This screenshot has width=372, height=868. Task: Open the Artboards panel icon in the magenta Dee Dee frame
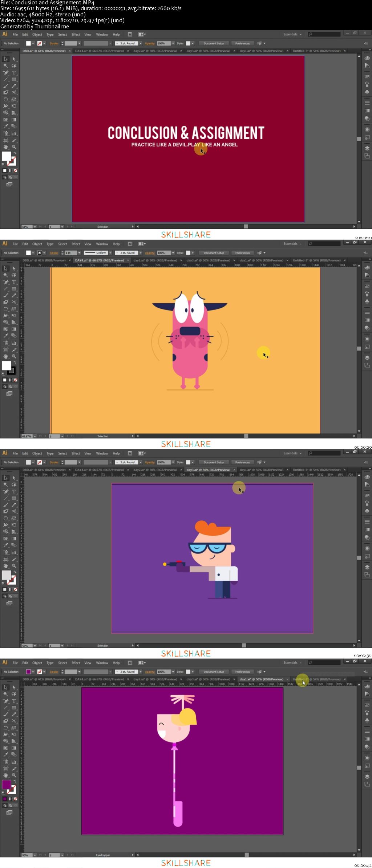click(x=367, y=784)
